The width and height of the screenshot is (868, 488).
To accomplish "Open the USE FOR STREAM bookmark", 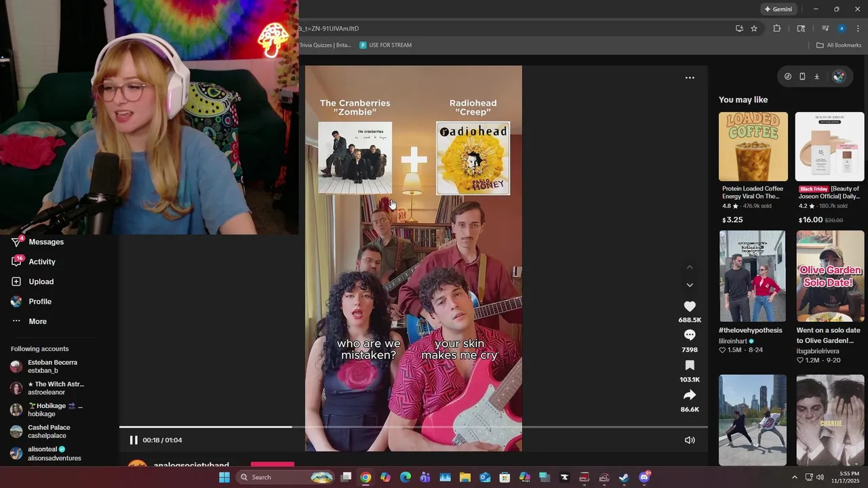I will click(x=385, y=45).
